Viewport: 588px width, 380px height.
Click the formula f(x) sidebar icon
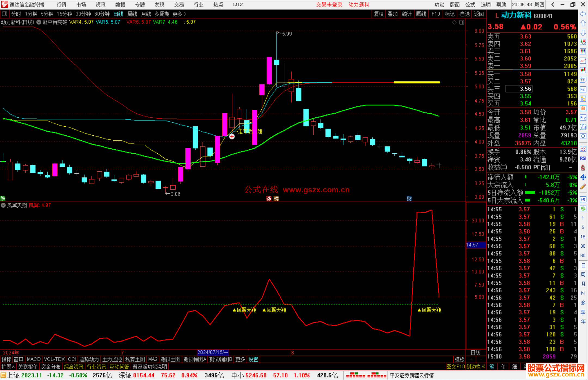(583, 127)
